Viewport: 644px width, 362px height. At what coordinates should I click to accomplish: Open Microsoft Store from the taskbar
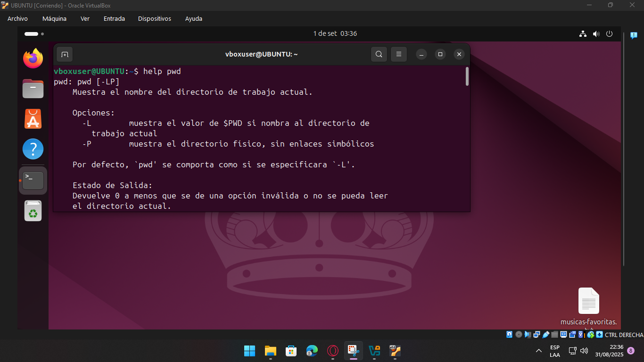click(x=291, y=351)
